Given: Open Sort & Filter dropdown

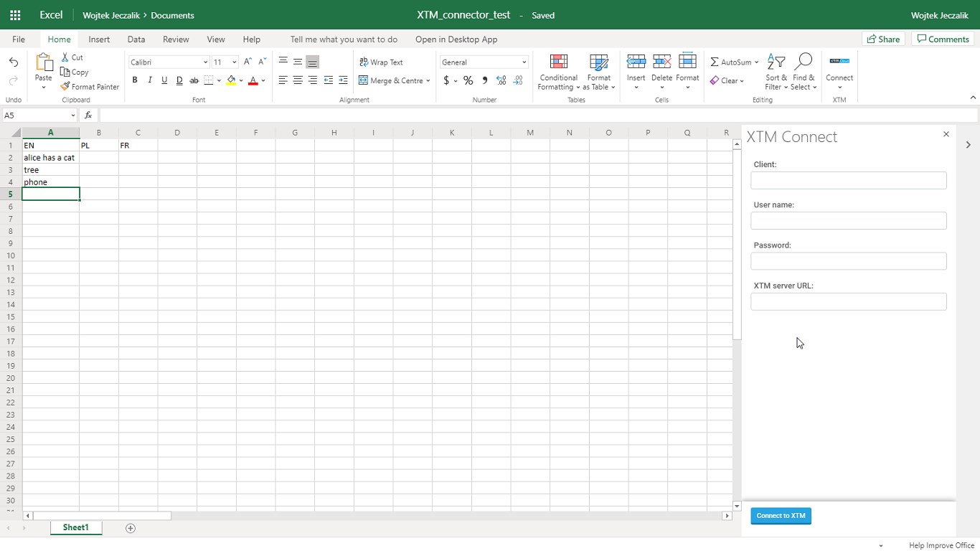Looking at the screenshot, I should pyautogui.click(x=776, y=72).
